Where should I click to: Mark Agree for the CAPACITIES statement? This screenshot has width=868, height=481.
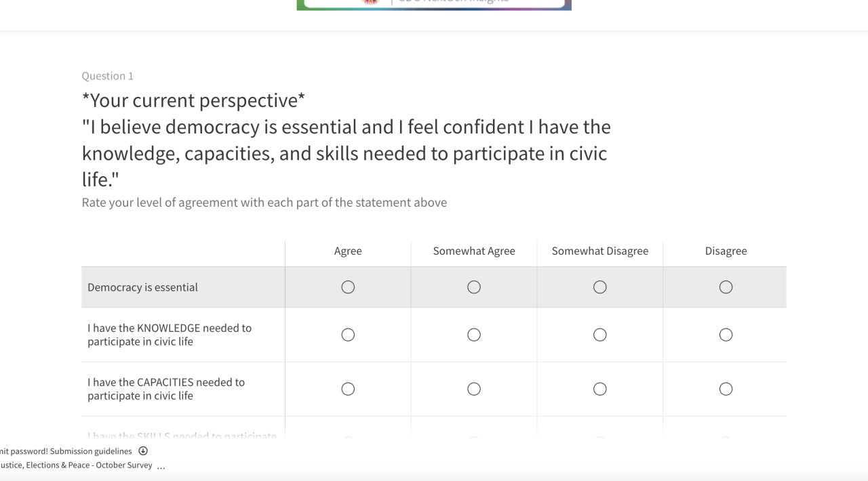[348, 389]
